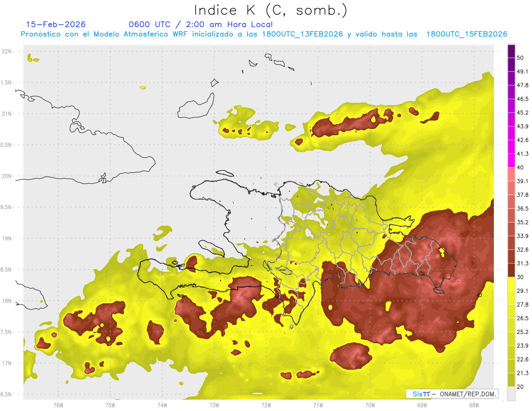Select the date text "15-Feb-2026"

click(x=56, y=24)
